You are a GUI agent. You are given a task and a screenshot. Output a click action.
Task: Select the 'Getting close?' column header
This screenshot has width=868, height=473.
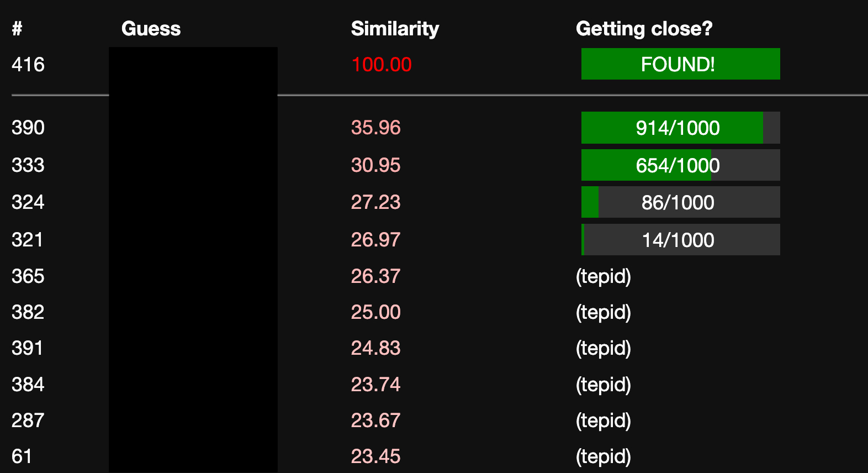(x=644, y=29)
